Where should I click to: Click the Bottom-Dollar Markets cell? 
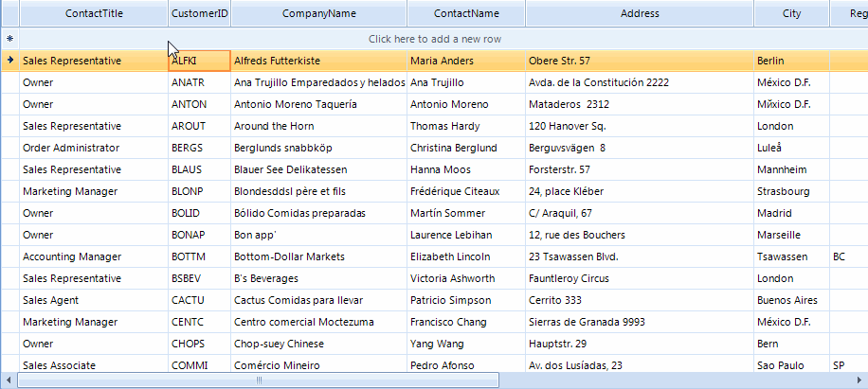click(318, 256)
